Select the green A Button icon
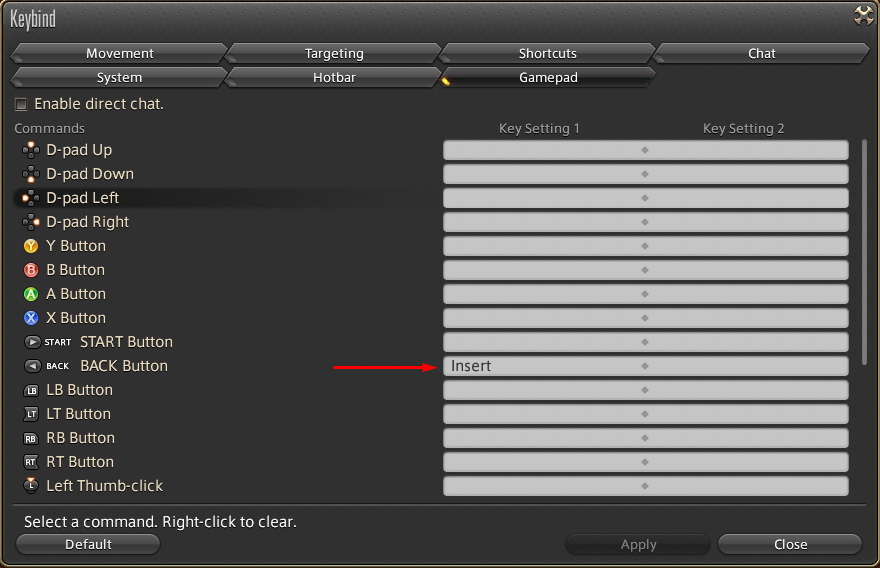 (x=31, y=294)
